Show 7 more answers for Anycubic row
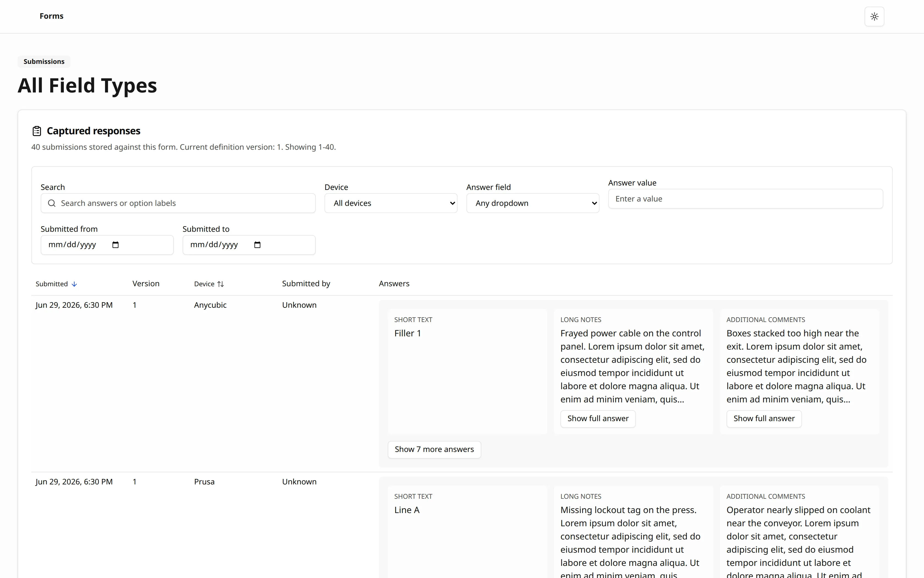Image resolution: width=924 pixels, height=578 pixels. [434, 449]
